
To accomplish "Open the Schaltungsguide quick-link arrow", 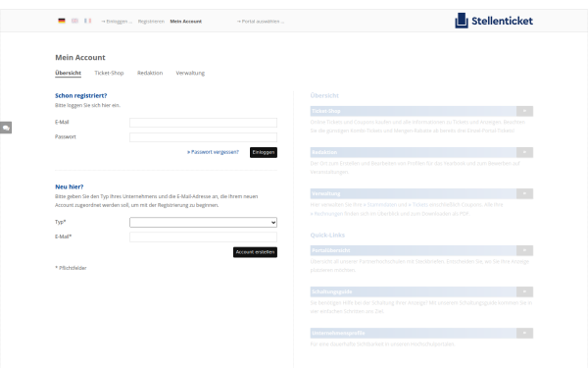I will pos(524,291).
